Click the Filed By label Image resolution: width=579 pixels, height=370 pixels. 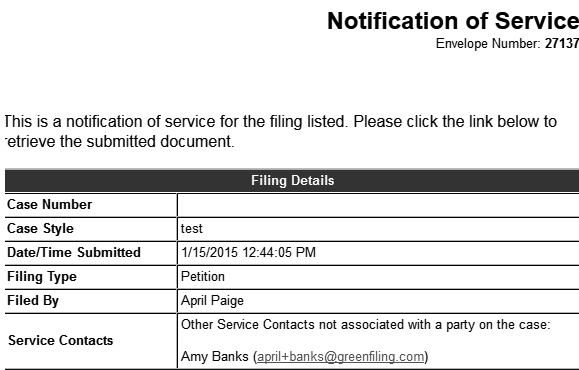coord(33,301)
